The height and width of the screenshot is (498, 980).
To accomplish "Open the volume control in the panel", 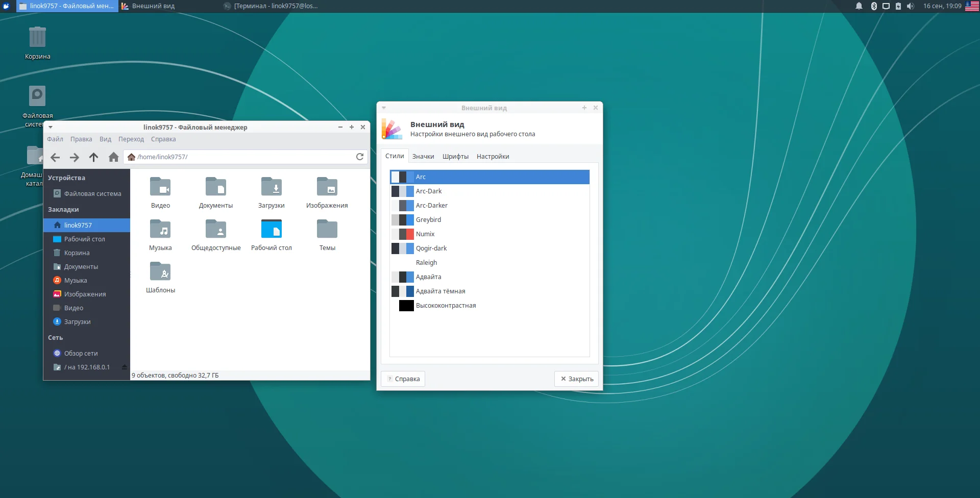I will pos(911,6).
